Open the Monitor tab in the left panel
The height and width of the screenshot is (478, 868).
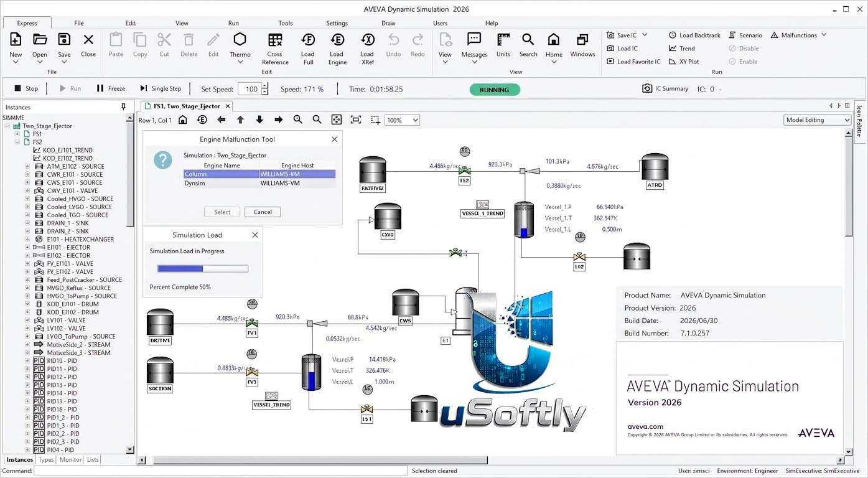(70, 460)
